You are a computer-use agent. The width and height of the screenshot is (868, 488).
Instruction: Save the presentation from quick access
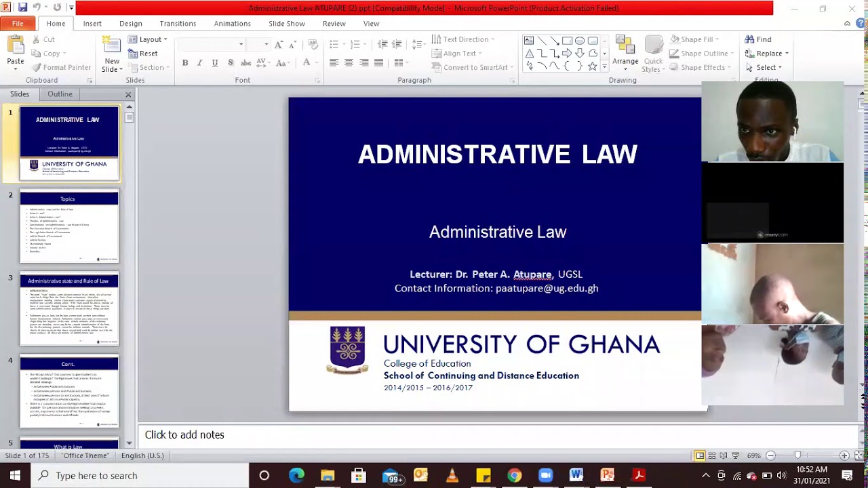(x=22, y=7)
